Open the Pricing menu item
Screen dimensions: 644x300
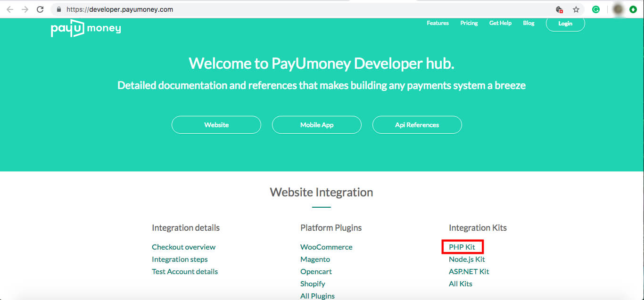click(x=469, y=23)
